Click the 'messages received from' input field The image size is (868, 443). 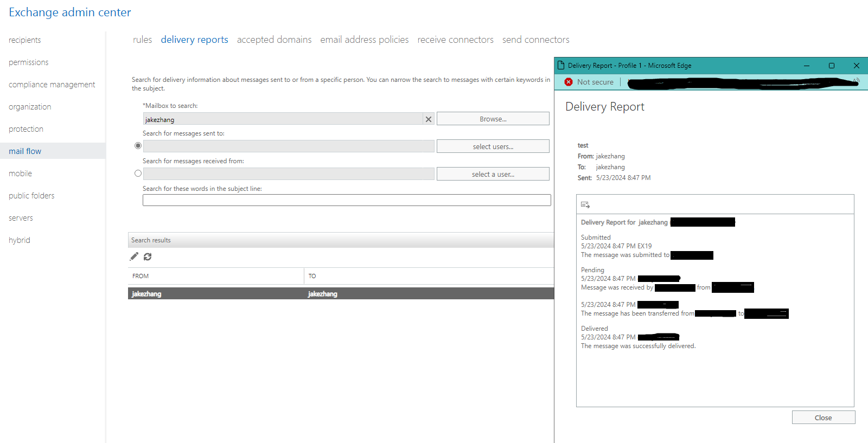(289, 174)
